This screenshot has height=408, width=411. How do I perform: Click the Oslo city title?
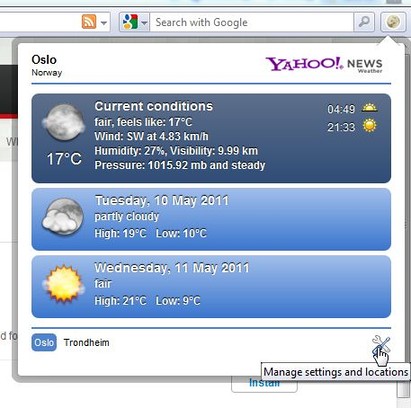[x=44, y=60]
